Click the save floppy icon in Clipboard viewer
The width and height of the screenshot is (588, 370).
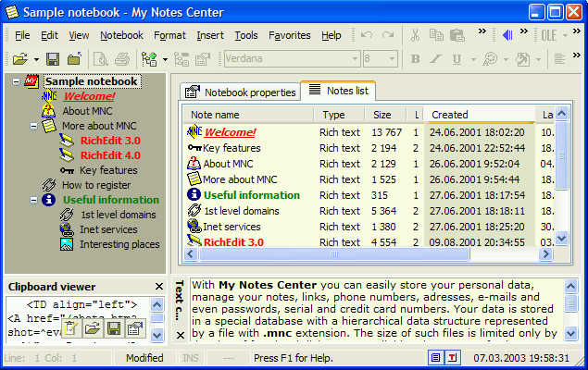pyautogui.click(x=114, y=328)
